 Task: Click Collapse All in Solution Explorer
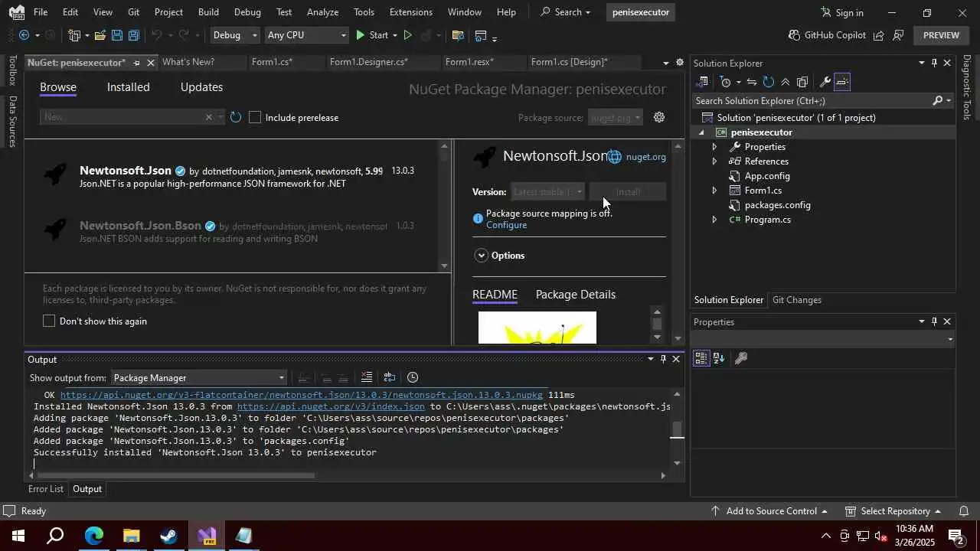click(786, 82)
